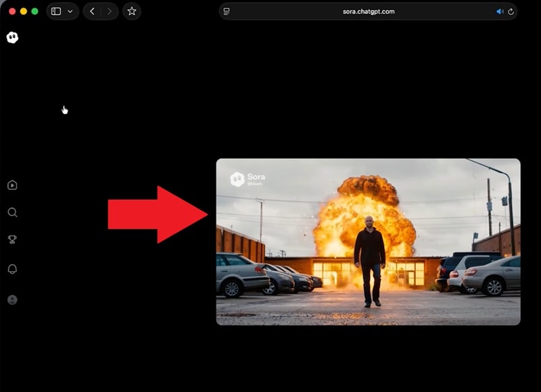541x392 pixels.
Task: Maximize the window with the green button
Action: [35, 11]
